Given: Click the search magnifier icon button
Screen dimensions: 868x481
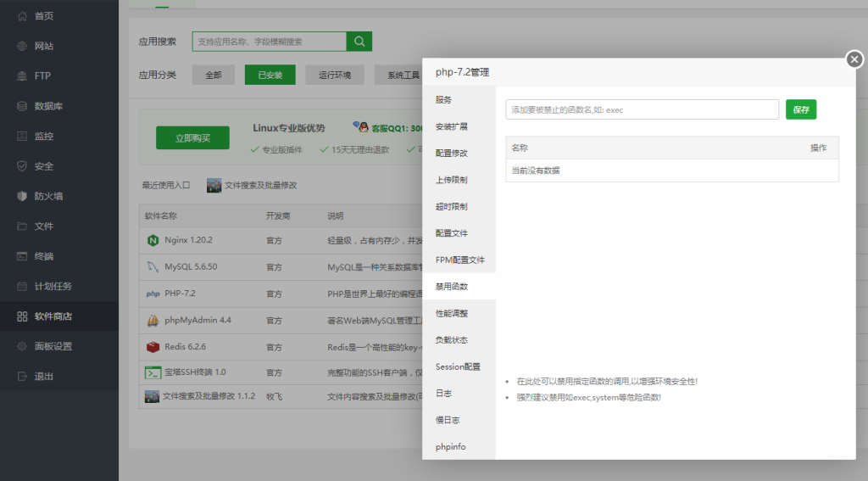Looking at the screenshot, I should pyautogui.click(x=359, y=42).
